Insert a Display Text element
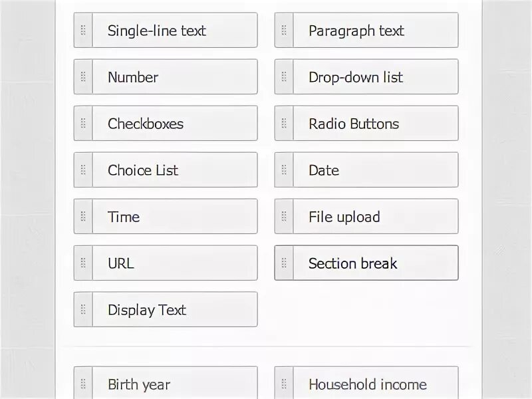This screenshot has width=532, height=399. click(174, 310)
